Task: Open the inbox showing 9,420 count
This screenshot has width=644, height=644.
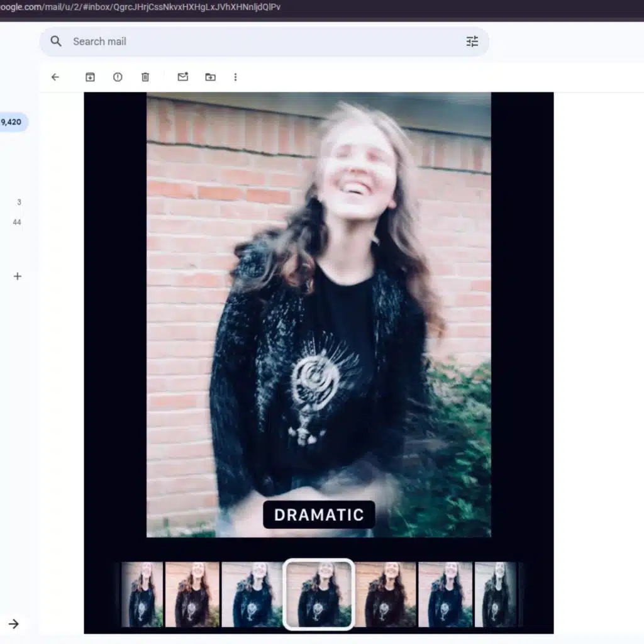Action: point(11,122)
